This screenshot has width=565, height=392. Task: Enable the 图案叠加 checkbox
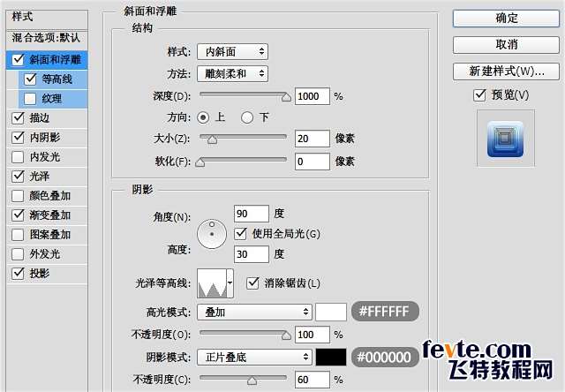18,235
